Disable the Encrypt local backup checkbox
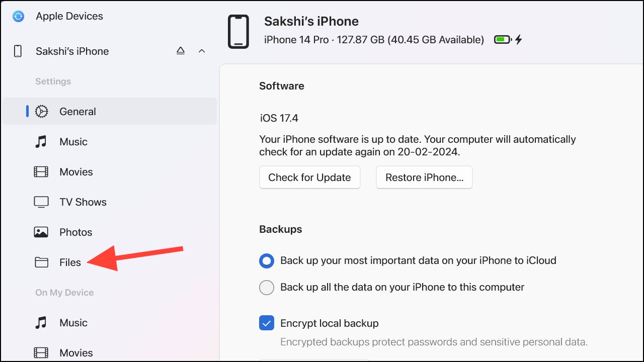644x362 pixels. [267, 323]
